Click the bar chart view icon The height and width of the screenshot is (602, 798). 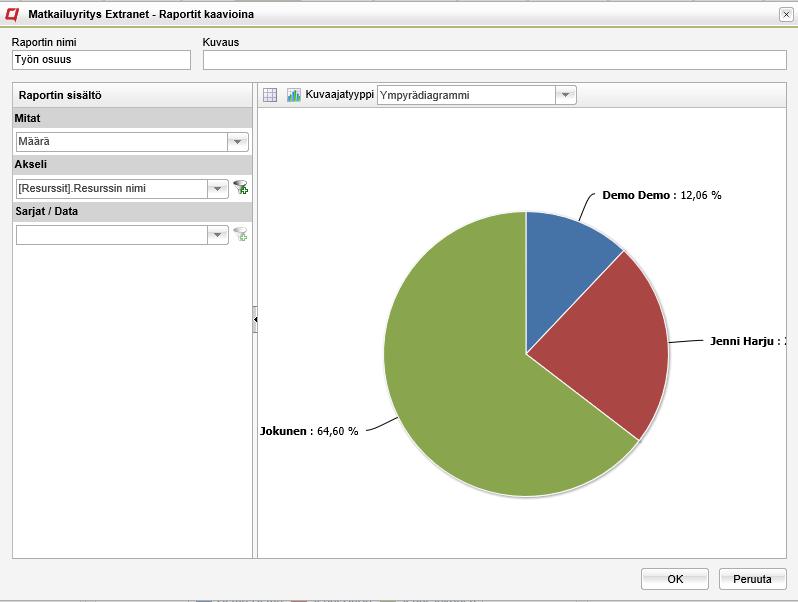click(x=294, y=95)
